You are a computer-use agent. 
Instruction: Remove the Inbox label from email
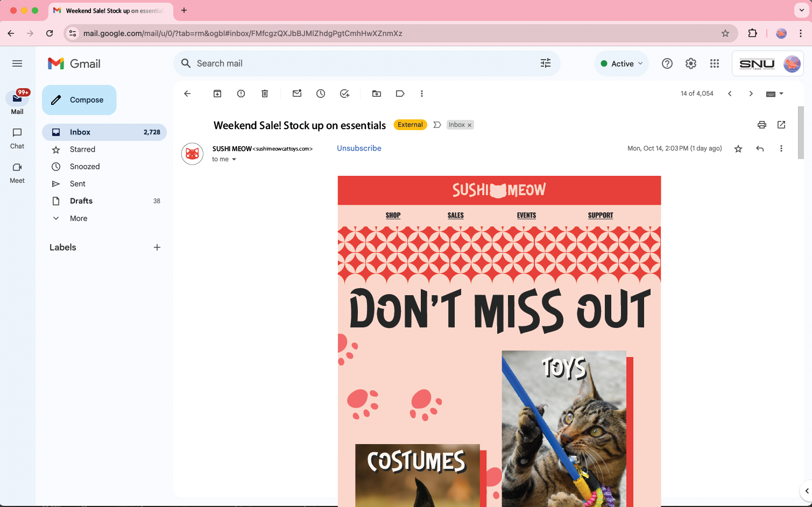(x=469, y=125)
